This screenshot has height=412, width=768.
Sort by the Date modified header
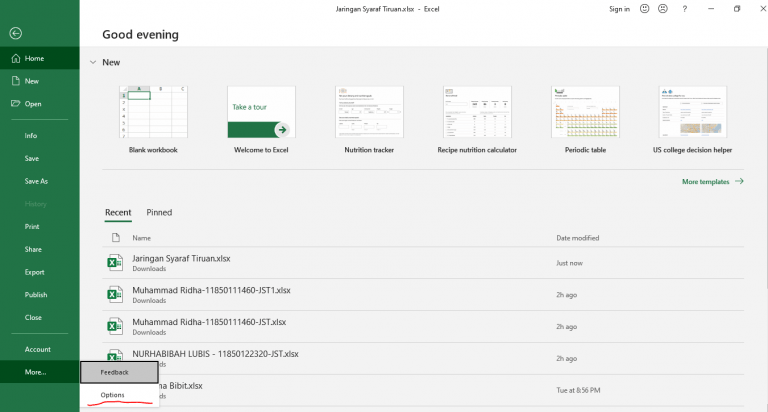577,238
